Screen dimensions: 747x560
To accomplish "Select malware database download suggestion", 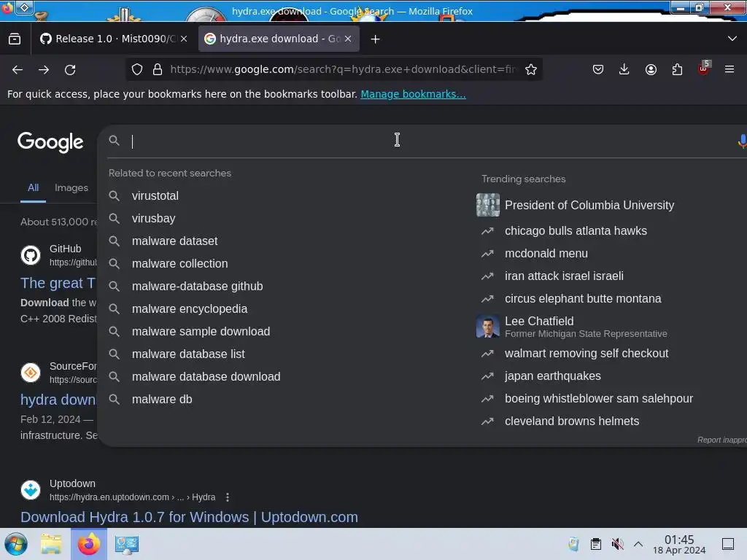I will tap(206, 377).
